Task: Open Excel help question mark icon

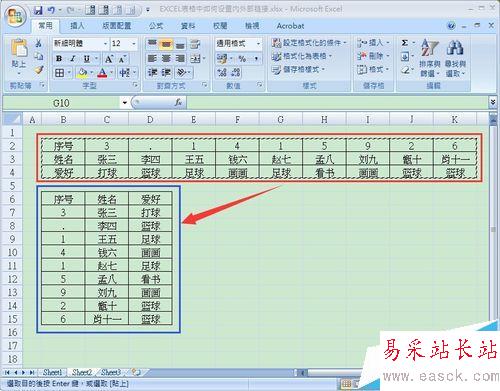Action: 451,26
